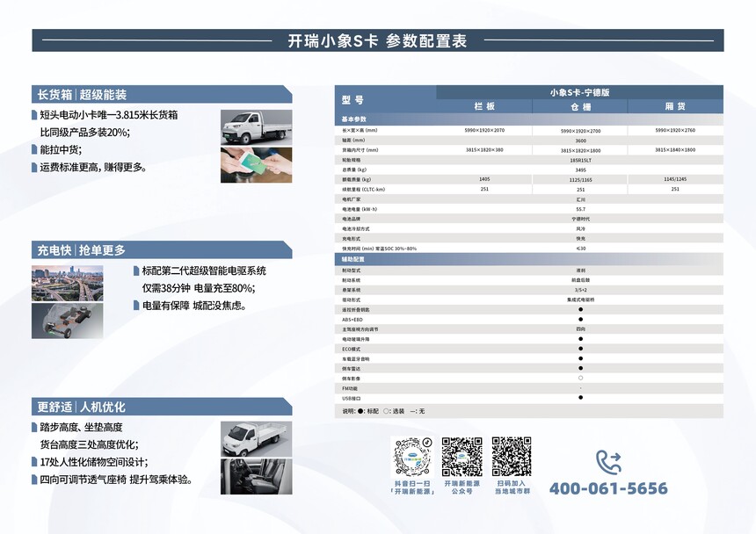Screen dimensions: 756x534
Task: Select the 仓栅 column header
Action: (580, 106)
